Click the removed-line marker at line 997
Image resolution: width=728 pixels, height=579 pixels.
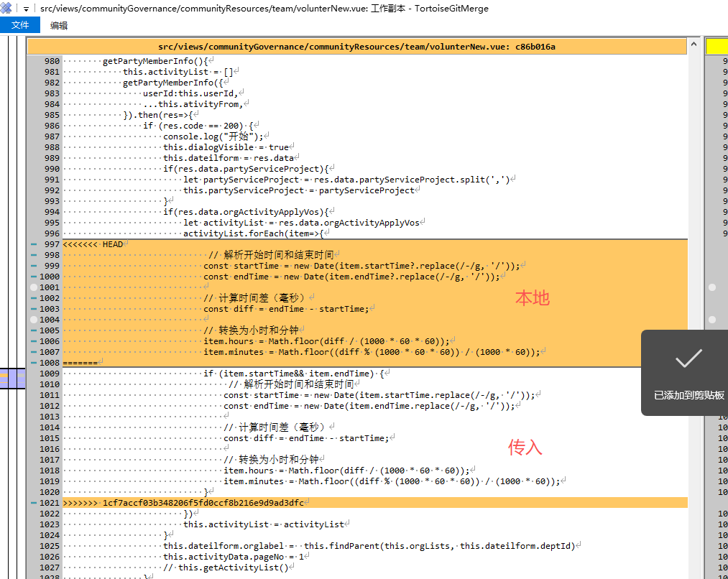[34, 244]
